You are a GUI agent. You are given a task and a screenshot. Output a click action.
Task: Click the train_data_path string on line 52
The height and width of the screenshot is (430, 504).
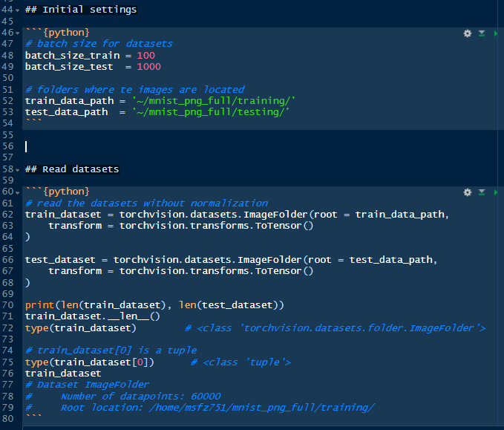tap(213, 101)
